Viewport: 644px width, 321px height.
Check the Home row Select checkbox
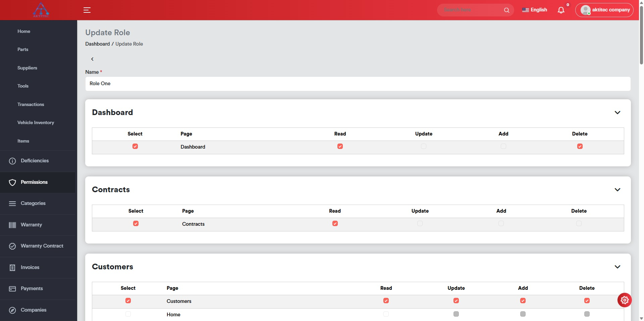[x=128, y=314]
